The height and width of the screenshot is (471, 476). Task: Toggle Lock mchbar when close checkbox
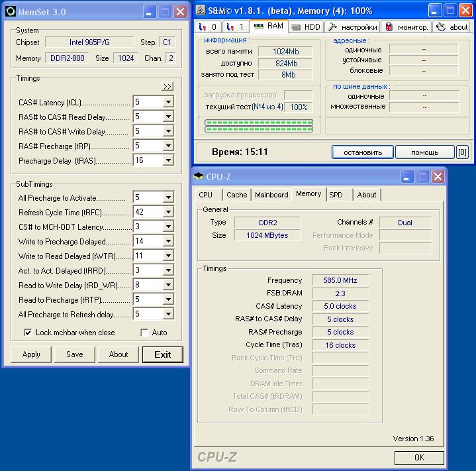28,333
